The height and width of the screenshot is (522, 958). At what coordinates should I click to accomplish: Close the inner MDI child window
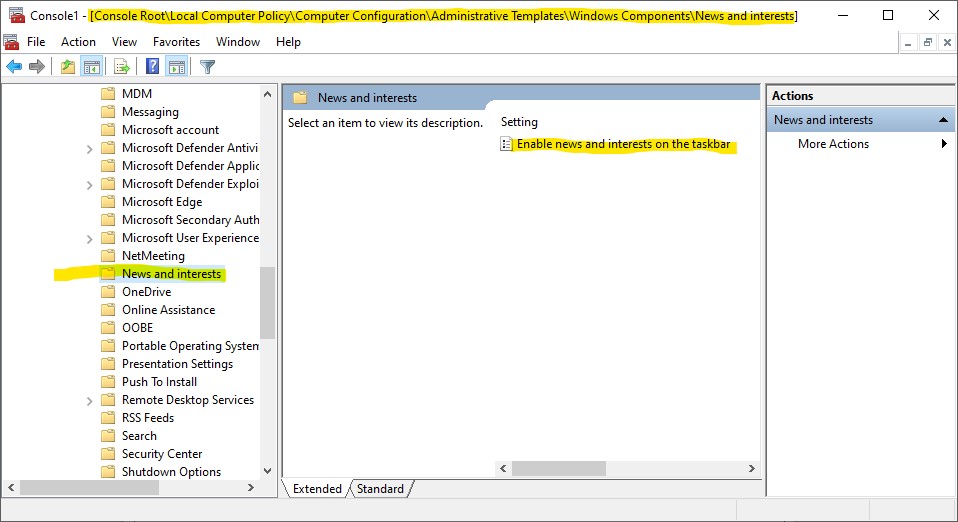pos(947,42)
